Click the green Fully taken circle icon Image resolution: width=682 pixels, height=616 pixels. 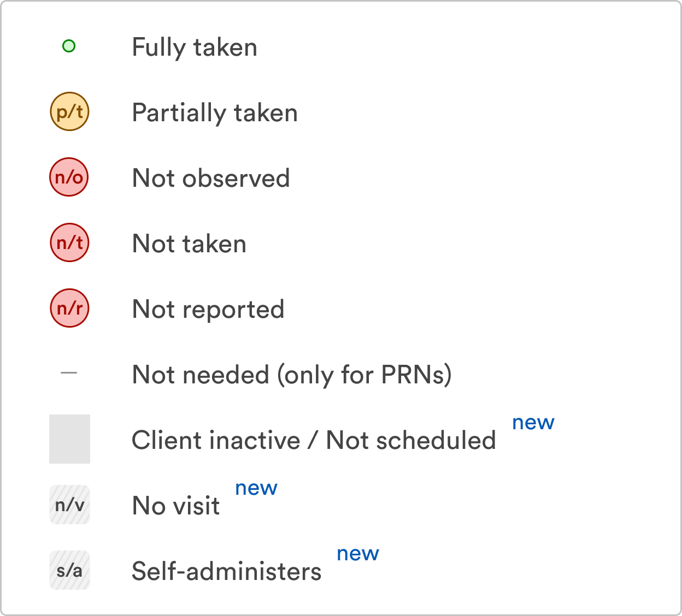click(69, 46)
